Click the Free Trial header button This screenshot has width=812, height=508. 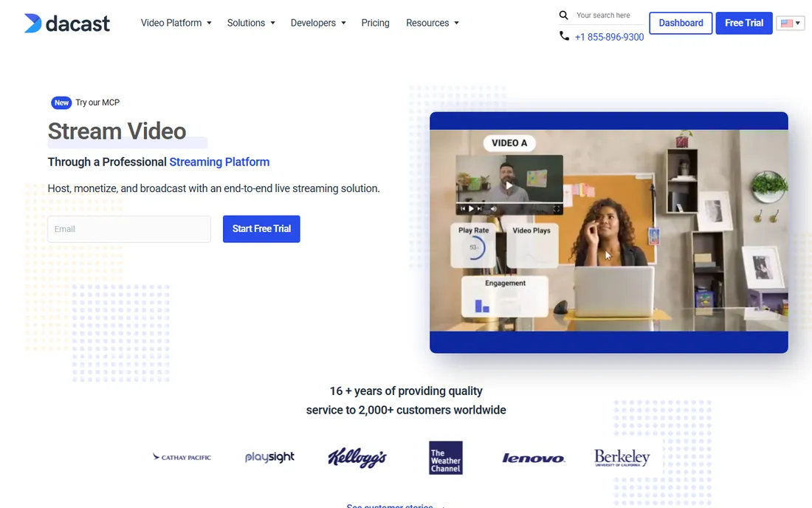point(743,23)
